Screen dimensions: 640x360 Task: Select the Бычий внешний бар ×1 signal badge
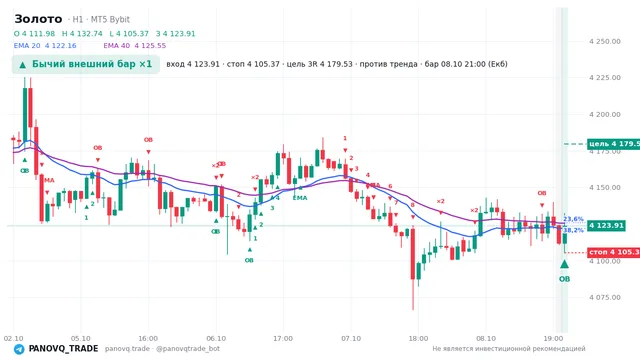[x=86, y=64]
